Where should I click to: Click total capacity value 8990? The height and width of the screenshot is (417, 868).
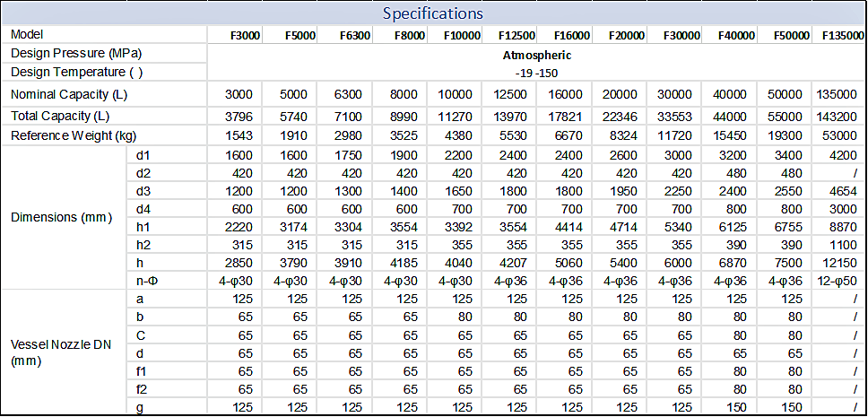tap(404, 117)
